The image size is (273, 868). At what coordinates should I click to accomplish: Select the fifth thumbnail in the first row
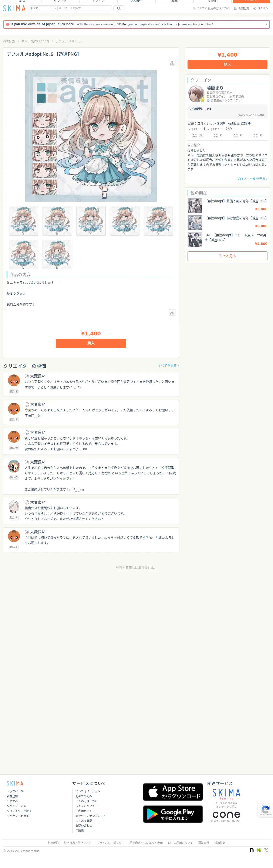(x=158, y=221)
